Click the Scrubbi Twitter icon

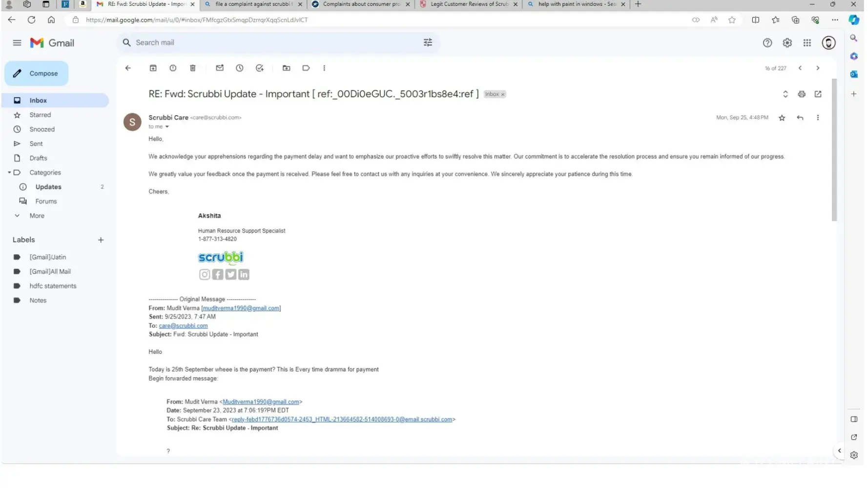231,275
